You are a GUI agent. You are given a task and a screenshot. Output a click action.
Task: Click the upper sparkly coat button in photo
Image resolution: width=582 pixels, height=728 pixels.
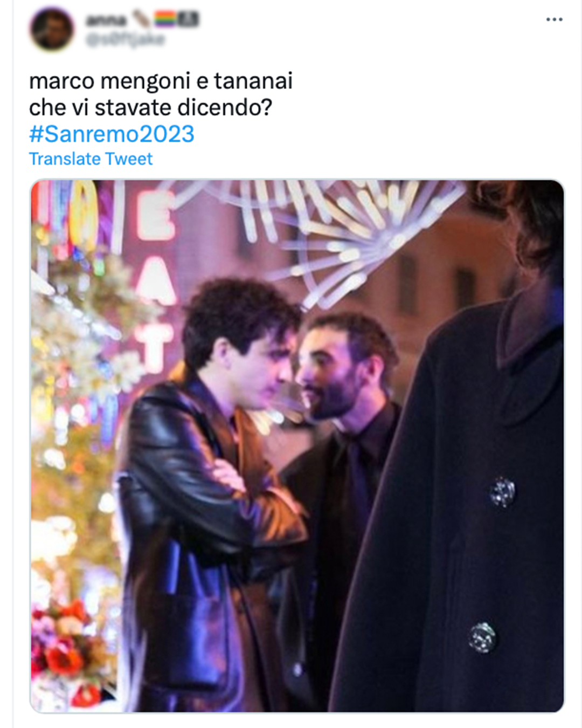[x=502, y=492]
